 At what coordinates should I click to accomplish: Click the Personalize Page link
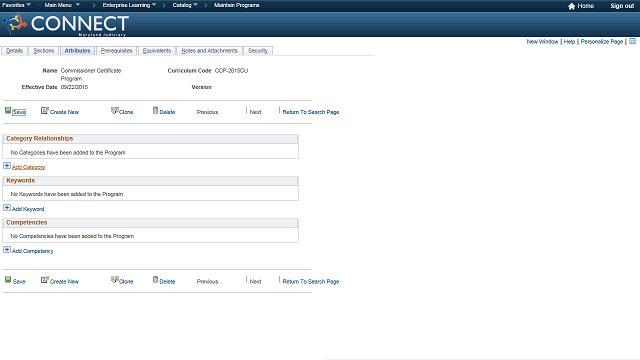tap(602, 42)
